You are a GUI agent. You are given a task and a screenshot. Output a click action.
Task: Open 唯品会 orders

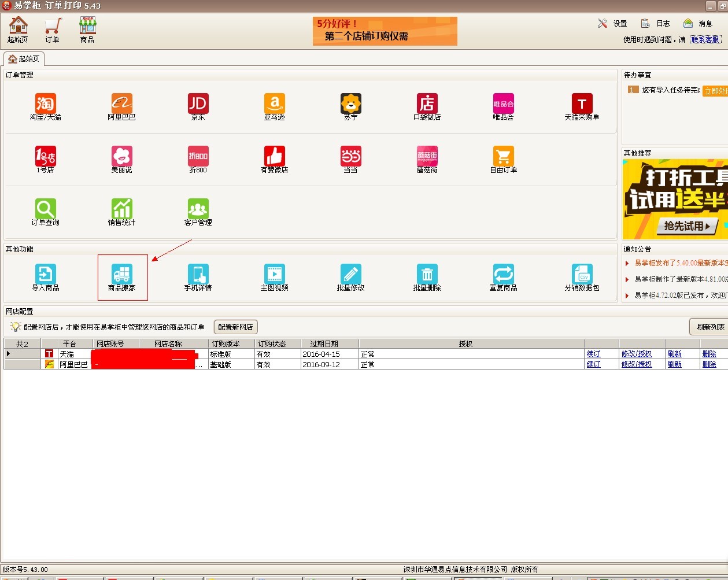pos(504,107)
